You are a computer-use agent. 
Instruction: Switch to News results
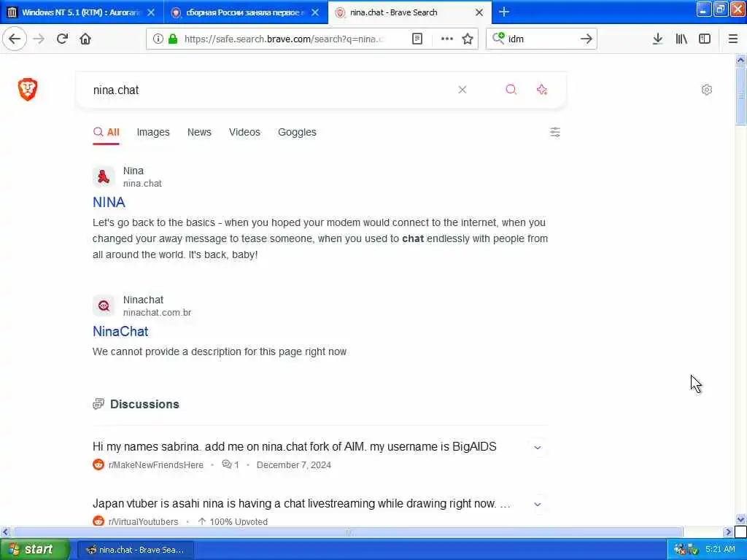pyautogui.click(x=199, y=133)
